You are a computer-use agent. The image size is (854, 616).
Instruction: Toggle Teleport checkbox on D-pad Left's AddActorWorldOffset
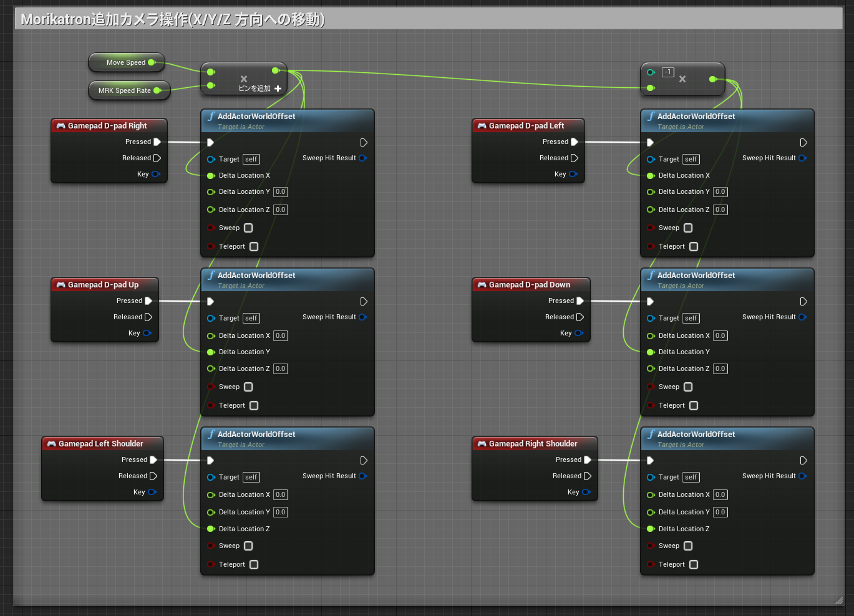[x=694, y=246]
